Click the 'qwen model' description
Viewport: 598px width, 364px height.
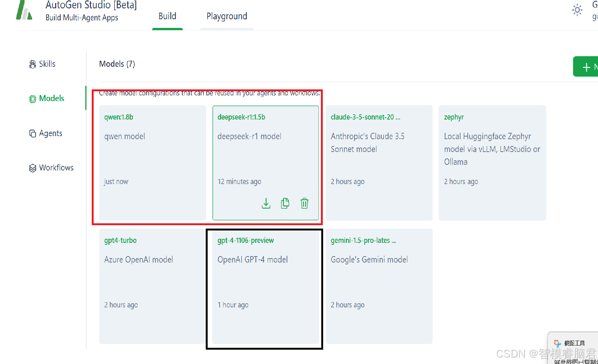tap(125, 137)
